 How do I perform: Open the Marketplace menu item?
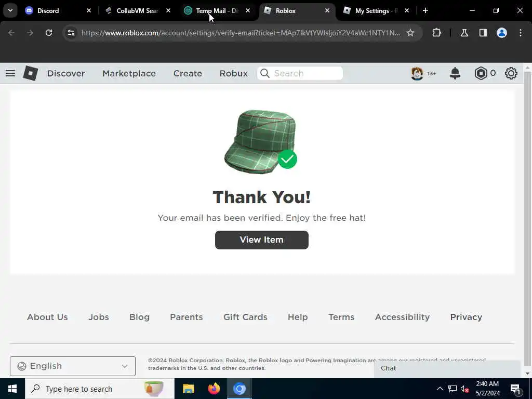click(x=129, y=73)
